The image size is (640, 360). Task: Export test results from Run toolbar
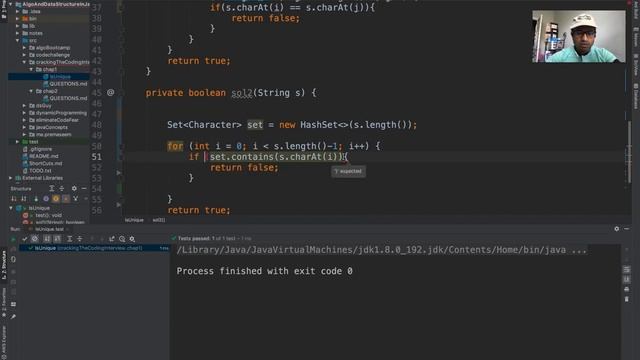(x=111, y=239)
